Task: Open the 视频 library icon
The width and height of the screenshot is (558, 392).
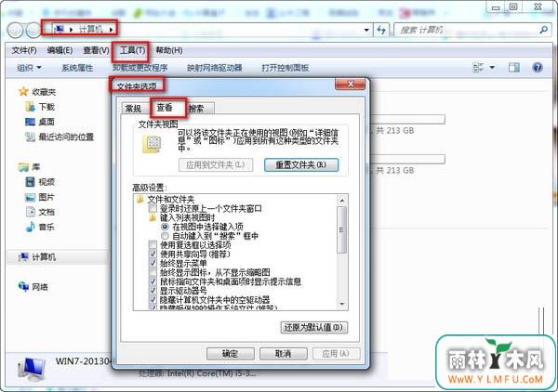Action: 31,182
